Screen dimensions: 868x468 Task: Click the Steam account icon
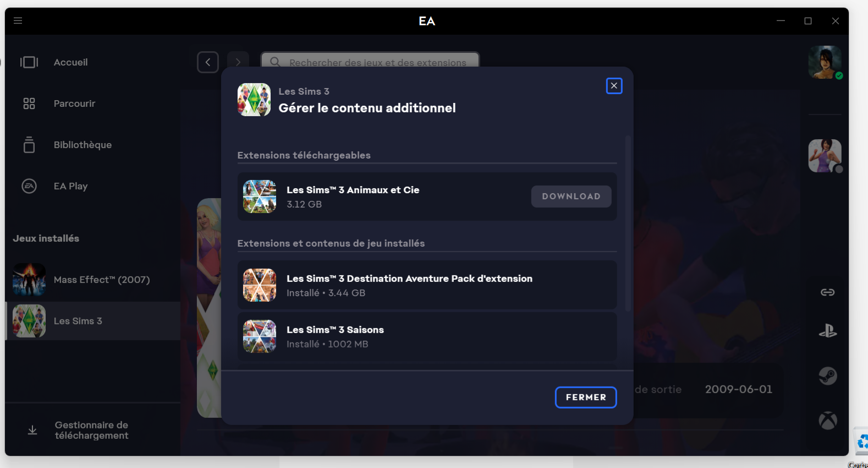[827, 376]
